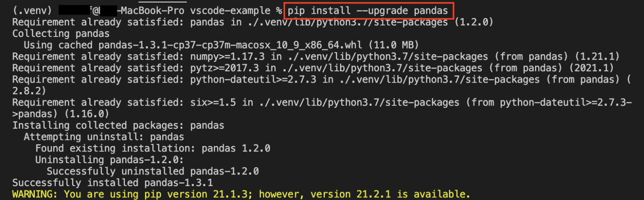Click Successfully installed pandas-1.3.1 line

112,182
